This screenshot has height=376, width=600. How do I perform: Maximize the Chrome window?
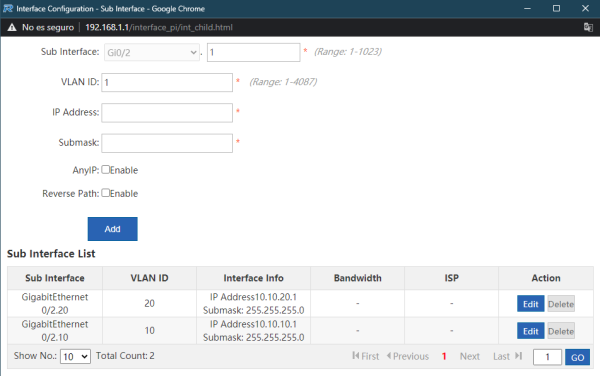click(556, 8)
